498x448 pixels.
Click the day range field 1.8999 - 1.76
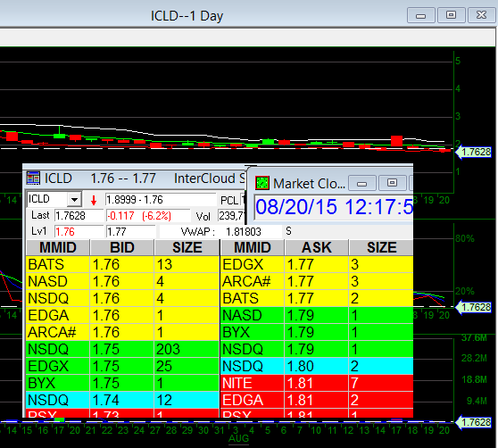tap(161, 200)
